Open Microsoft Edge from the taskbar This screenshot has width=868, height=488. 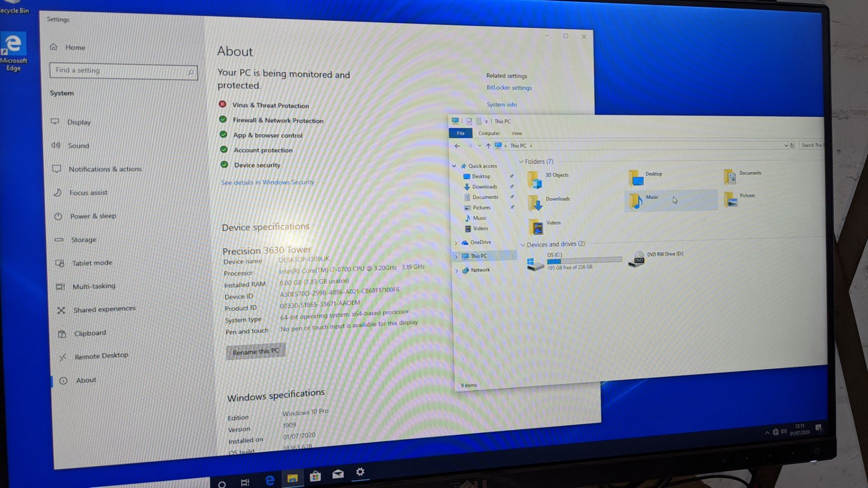(269, 480)
